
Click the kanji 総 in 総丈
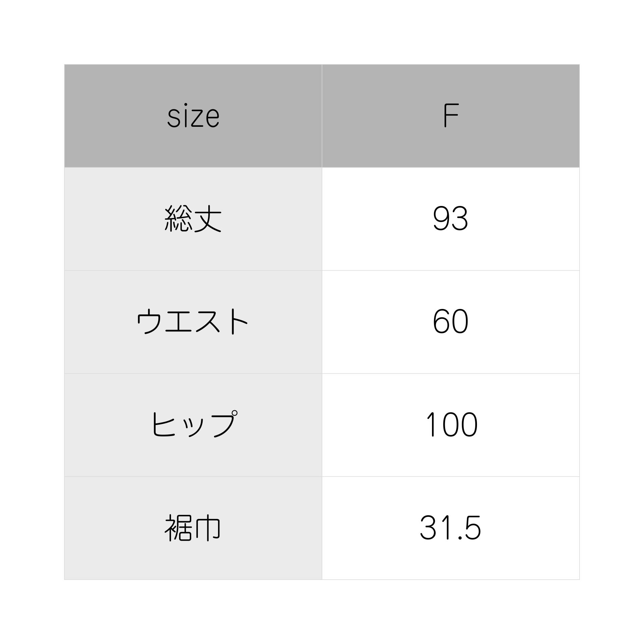pyautogui.click(x=178, y=219)
